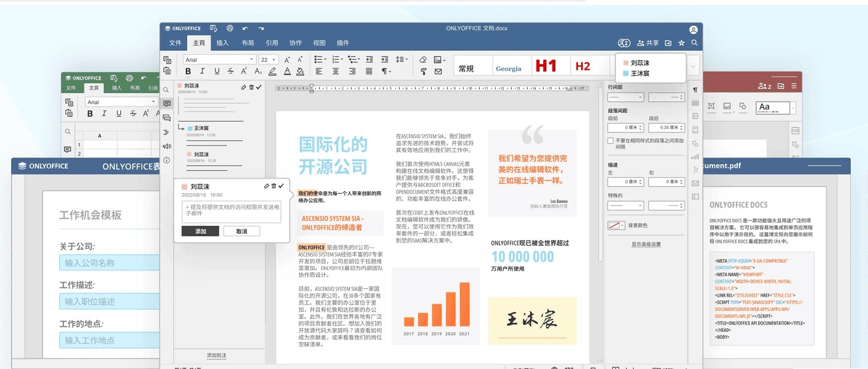Edit the active 16:00 comment via pencil icon

tap(267, 186)
